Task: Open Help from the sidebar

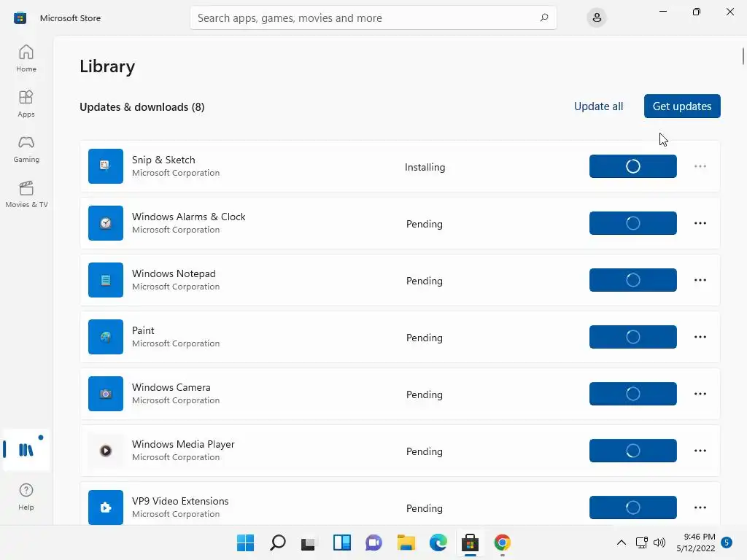Action: coord(26,497)
